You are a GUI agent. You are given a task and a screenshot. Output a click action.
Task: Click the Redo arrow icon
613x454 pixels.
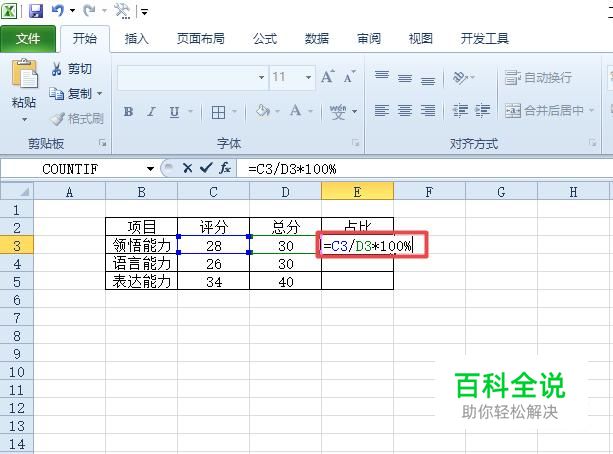point(89,11)
